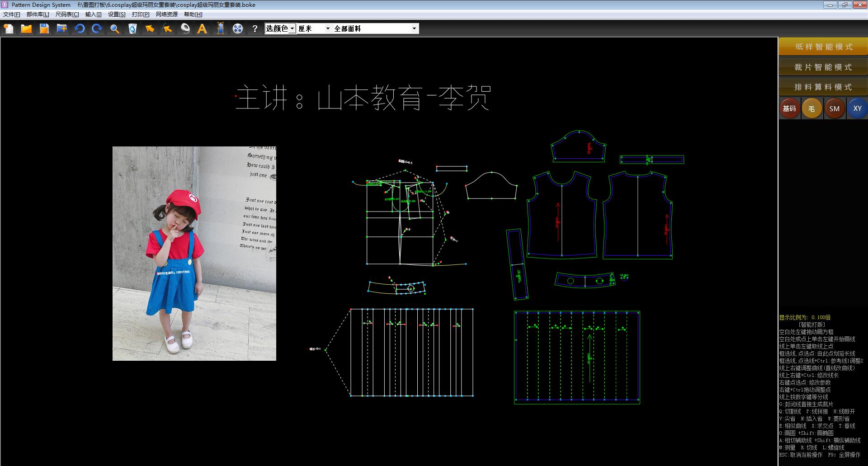Open the 全部面料 fabric dropdown
The image size is (868, 466).
[375, 28]
